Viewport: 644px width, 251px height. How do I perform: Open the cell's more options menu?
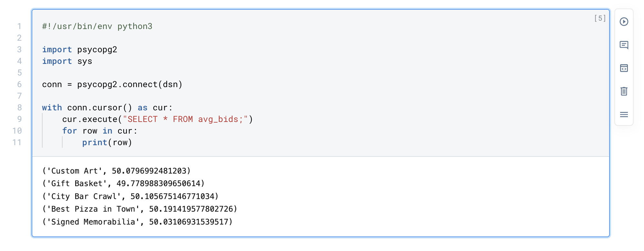624,115
